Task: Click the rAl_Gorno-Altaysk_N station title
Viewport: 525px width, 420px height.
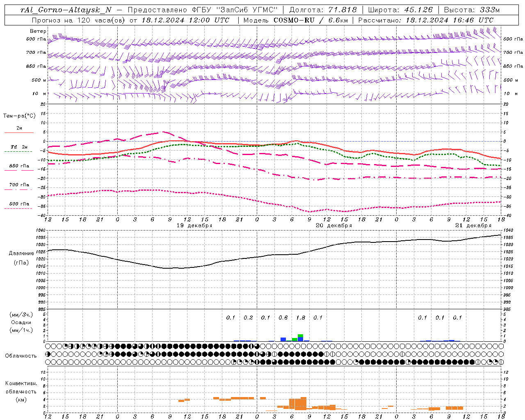Action: 66,10
